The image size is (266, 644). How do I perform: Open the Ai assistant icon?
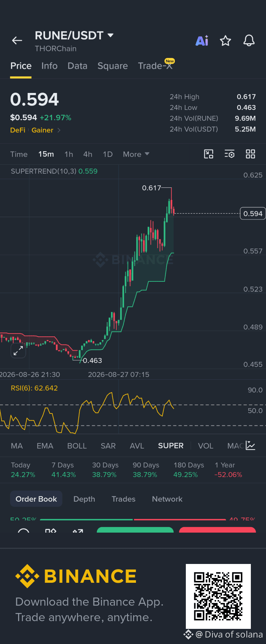click(202, 41)
